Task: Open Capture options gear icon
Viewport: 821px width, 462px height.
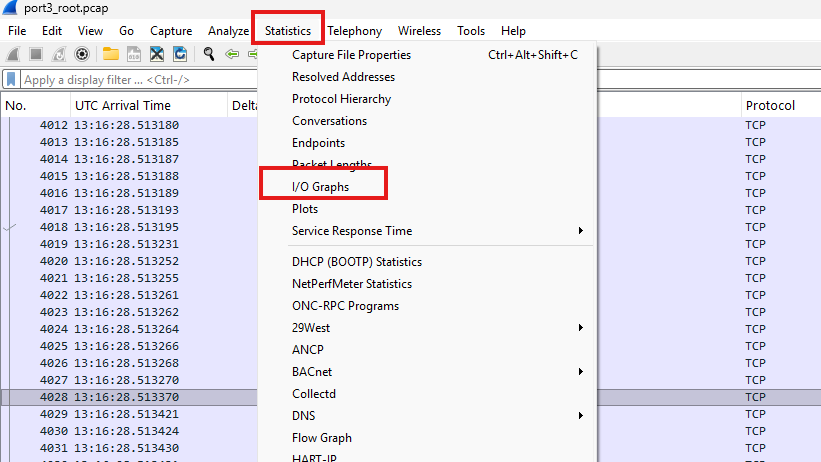Action: [x=82, y=54]
